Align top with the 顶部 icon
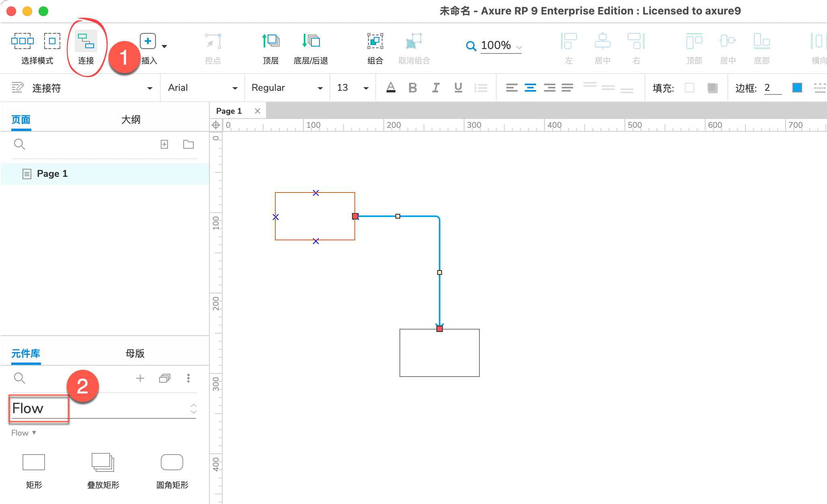Viewport: 827px width, 504px height. [x=694, y=41]
